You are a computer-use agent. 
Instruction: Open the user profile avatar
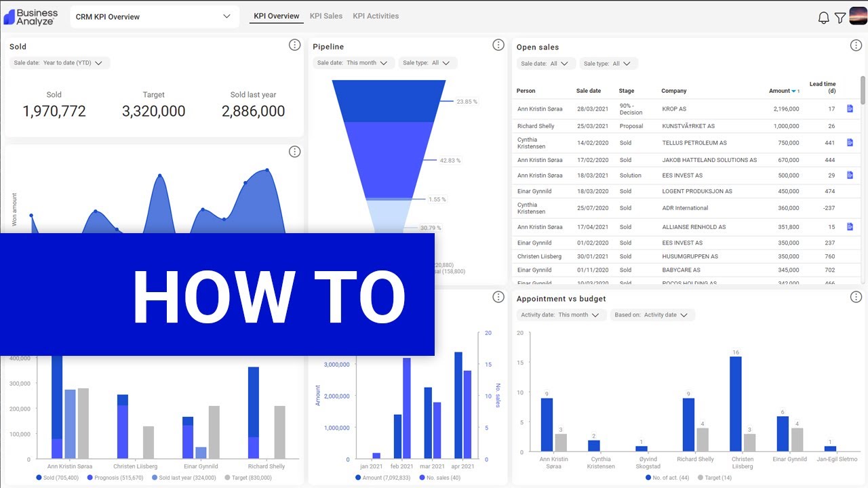point(859,16)
